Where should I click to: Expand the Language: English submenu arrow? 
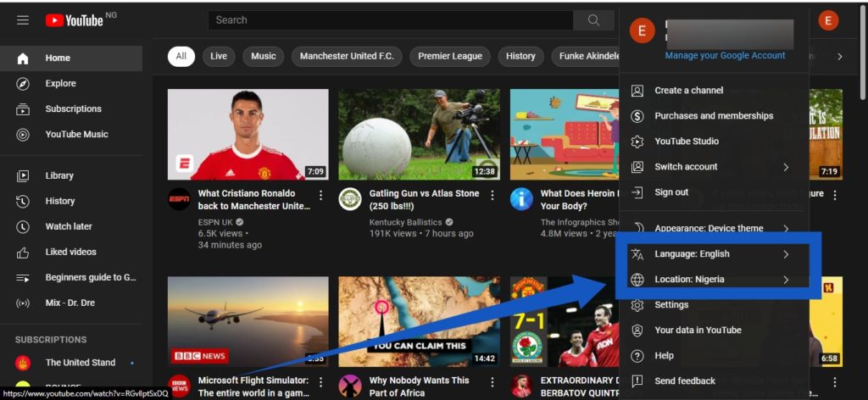pyautogui.click(x=786, y=254)
